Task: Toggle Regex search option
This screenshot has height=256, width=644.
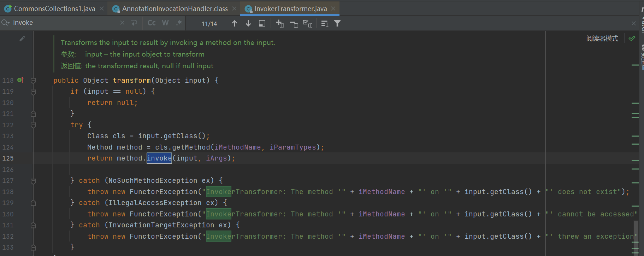Action: pos(179,23)
